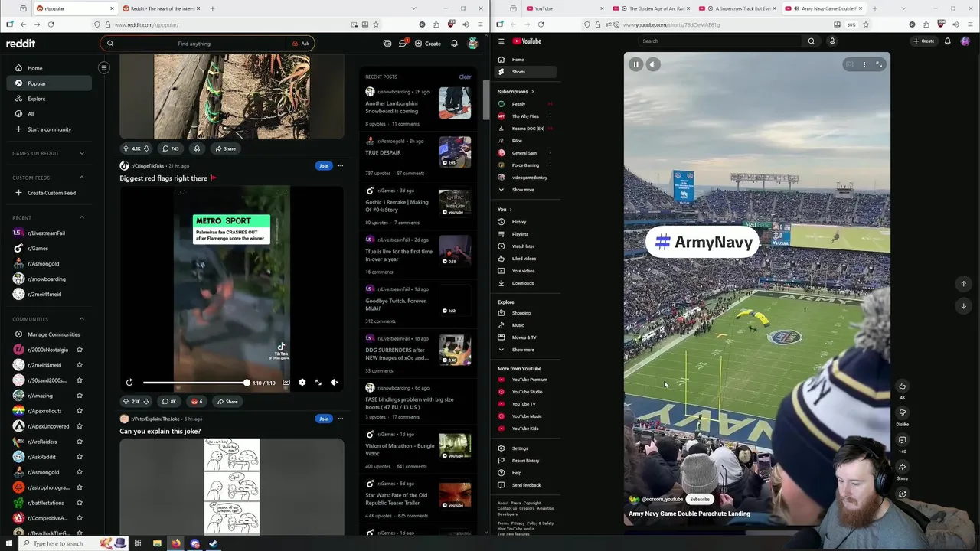Open comments on Biggest red flags post

tap(169, 401)
